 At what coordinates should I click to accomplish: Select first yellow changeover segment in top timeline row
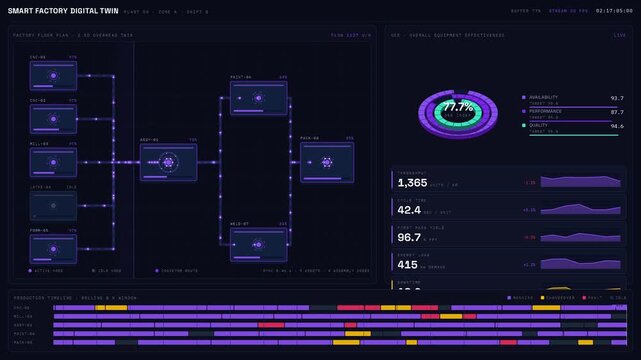pyautogui.click(x=100, y=308)
